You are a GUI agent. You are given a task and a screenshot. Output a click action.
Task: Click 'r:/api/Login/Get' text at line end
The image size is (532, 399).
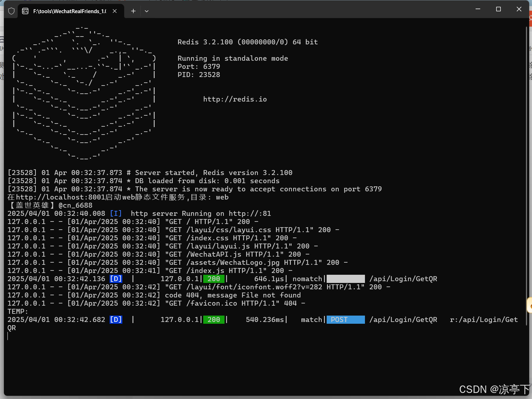484,319
